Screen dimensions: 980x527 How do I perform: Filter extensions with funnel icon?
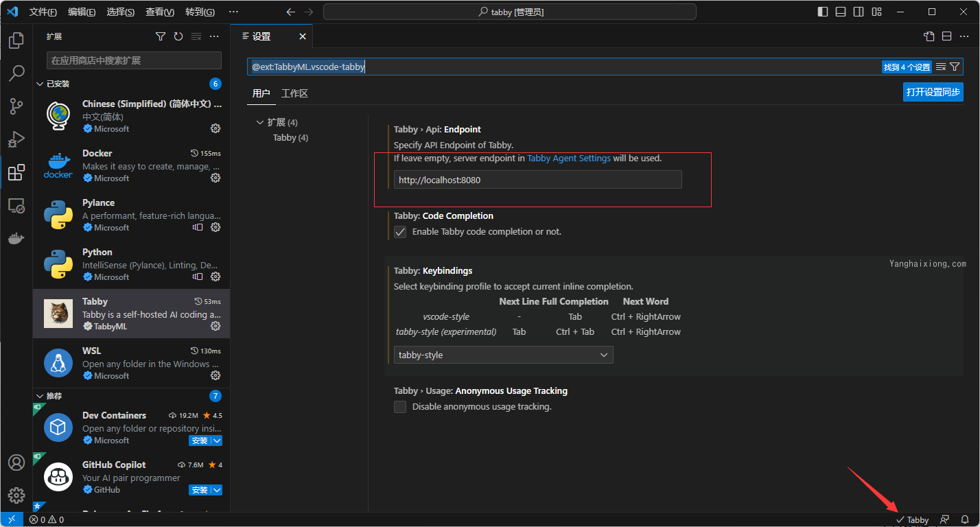click(x=161, y=36)
